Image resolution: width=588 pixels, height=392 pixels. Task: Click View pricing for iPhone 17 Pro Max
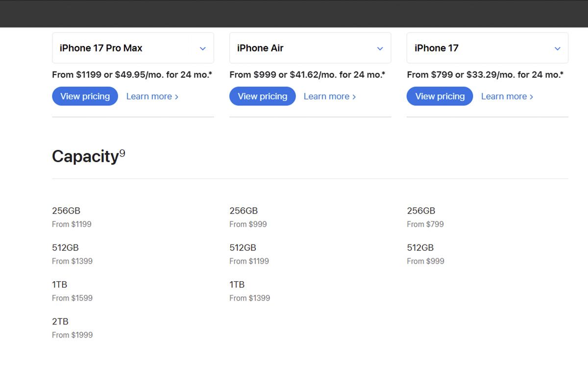coord(85,96)
